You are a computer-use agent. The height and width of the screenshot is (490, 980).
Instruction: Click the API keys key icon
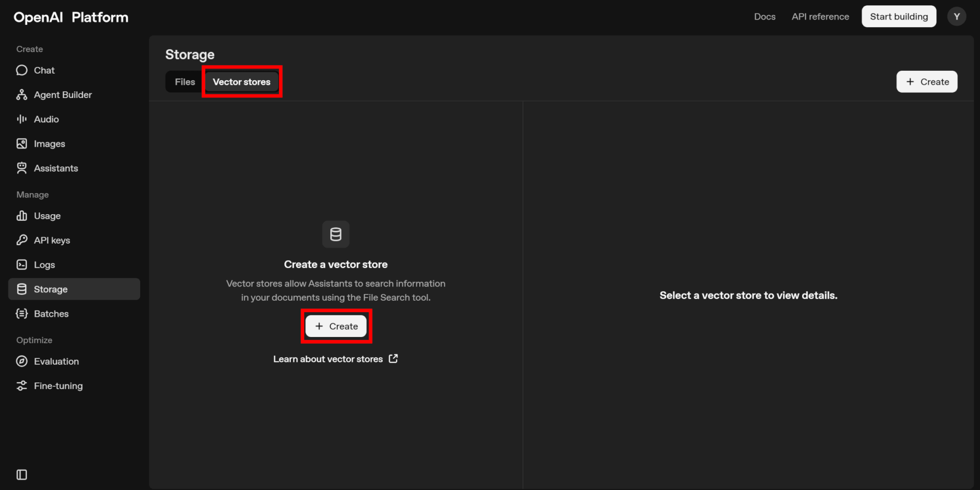(22, 240)
